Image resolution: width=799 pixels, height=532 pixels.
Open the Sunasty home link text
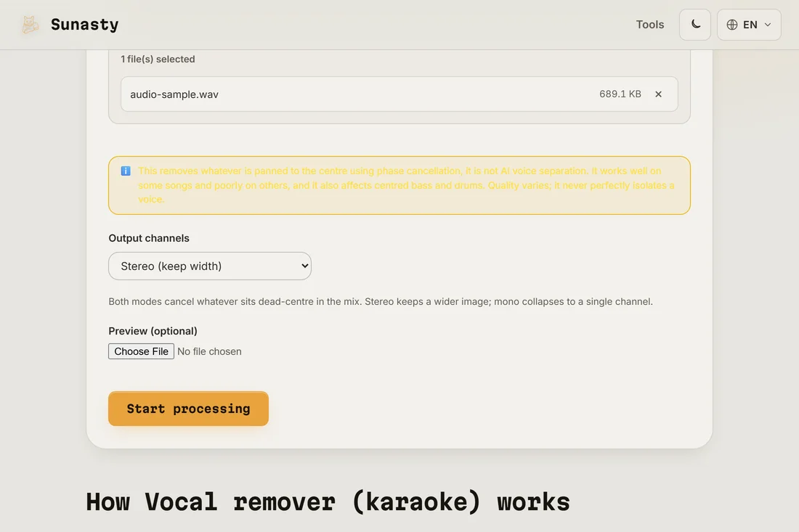point(84,25)
